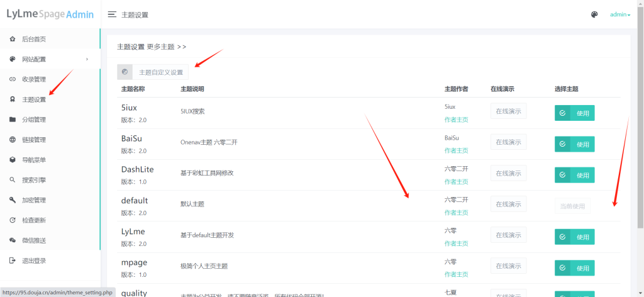This screenshot has height=297, width=644.
Task: Open 作者主页 link for LyLme
Action: point(457,244)
